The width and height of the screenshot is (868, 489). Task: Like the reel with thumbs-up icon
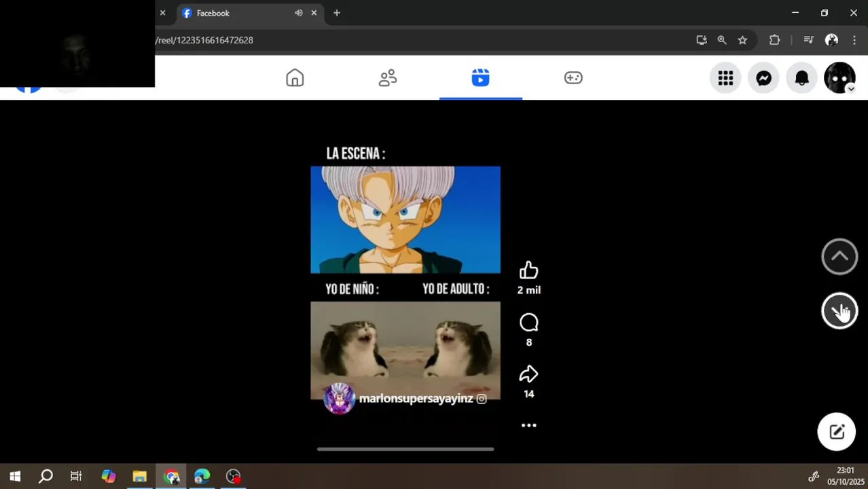click(528, 270)
